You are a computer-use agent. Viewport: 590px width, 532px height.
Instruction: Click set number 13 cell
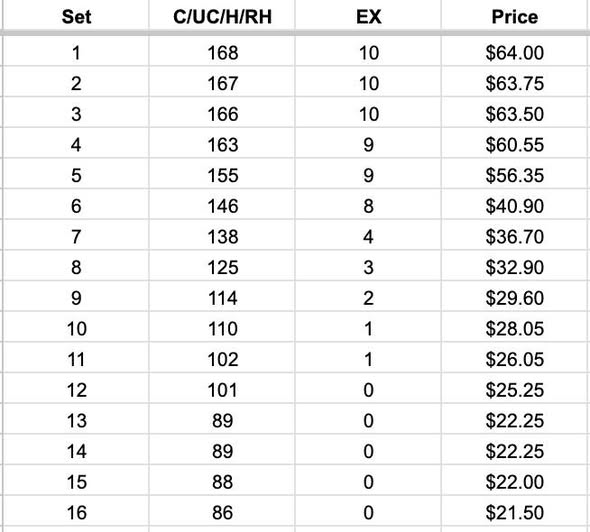76,421
